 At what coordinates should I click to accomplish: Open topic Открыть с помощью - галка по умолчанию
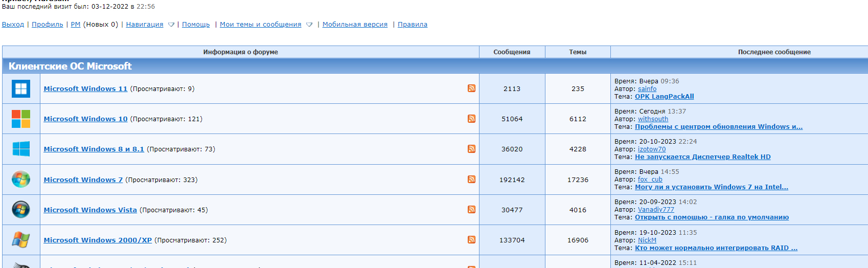712,217
